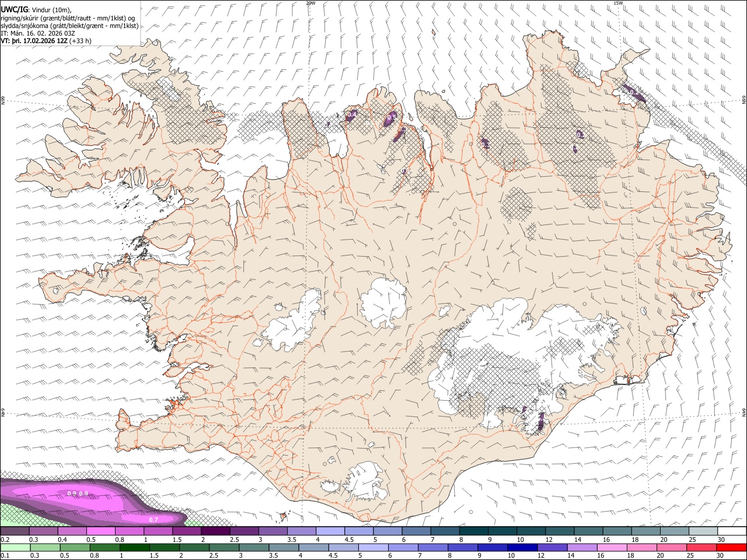Click the violet 14–16 rain legend swatch
Screen dimensions: 747x560
tap(582, 547)
